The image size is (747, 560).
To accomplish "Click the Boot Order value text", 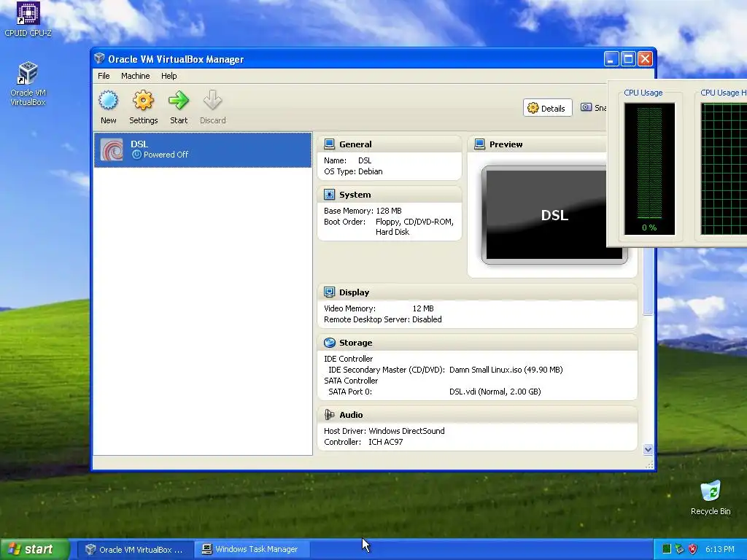I will [x=414, y=227].
